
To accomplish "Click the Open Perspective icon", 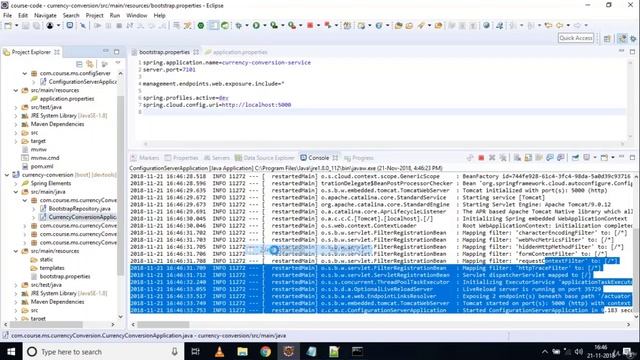I will [607, 38].
